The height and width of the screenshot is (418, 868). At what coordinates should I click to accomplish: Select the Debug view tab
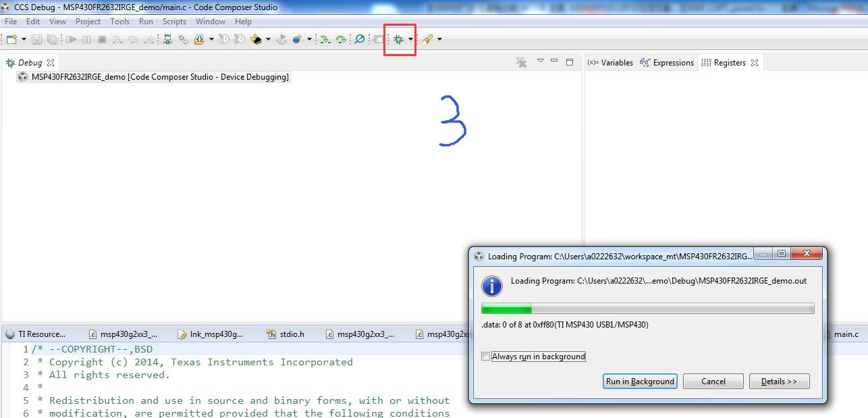click(x=30, y=63)
